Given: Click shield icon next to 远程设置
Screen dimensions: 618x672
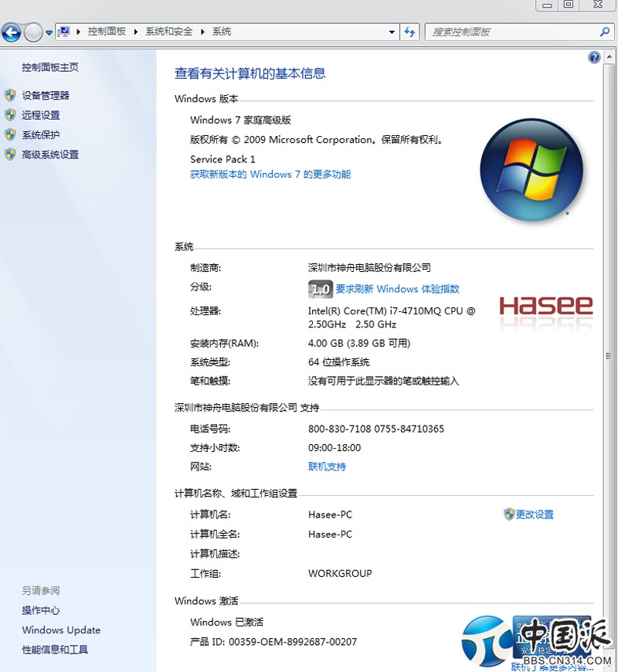Looking at the screenshot, I should (x=10, y=115).
